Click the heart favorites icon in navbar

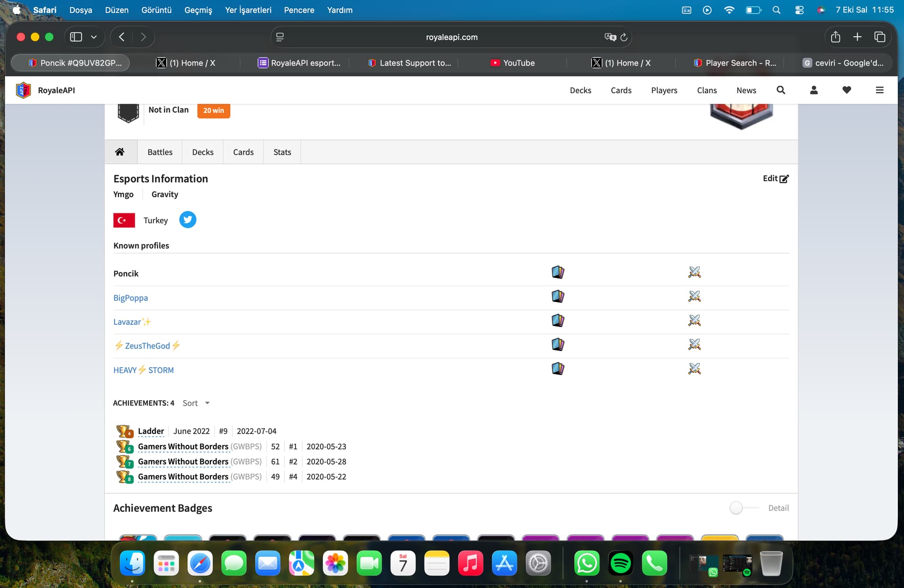point(847,90)
